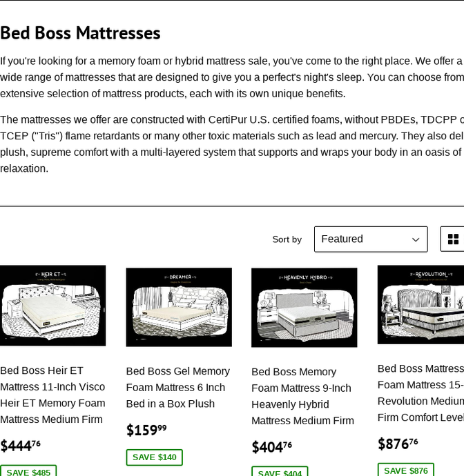The image size is (464, 476).
Task: Open the Dreamer mattress product image
Action: [x=179, y=307]
